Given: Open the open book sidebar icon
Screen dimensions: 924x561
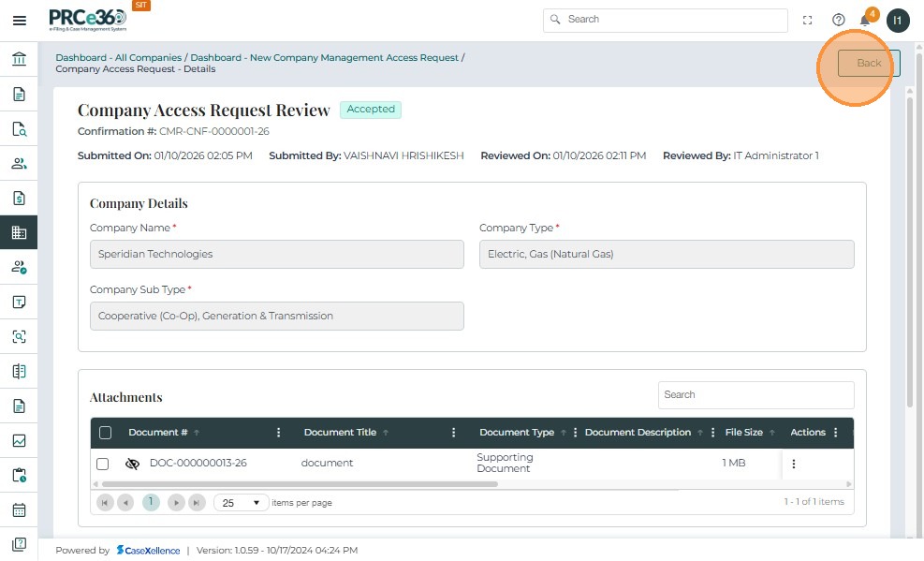Looking at the screenshot, I should coord(19,371).
